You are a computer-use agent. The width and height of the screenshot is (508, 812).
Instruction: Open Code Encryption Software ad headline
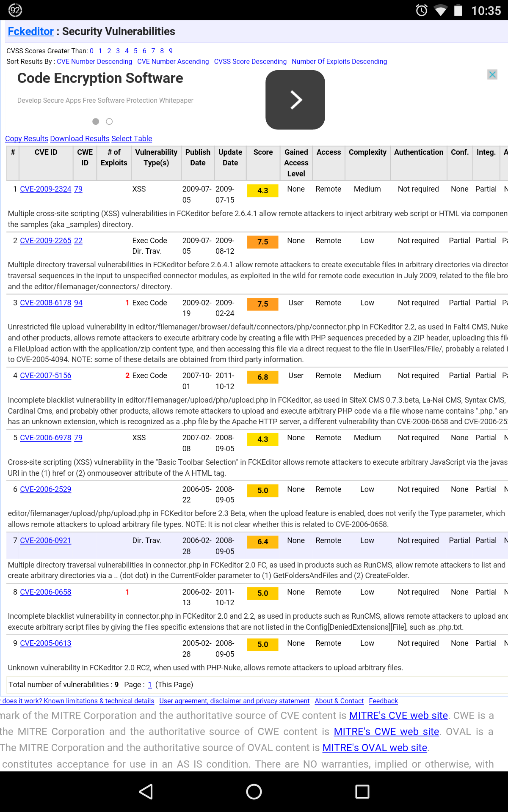100,78
